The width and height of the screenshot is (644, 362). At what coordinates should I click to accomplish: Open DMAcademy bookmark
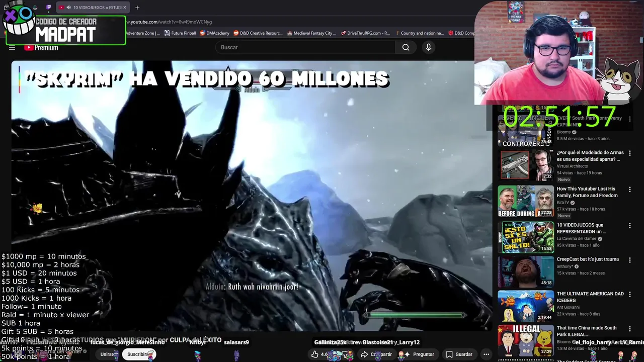click(214, 33)
